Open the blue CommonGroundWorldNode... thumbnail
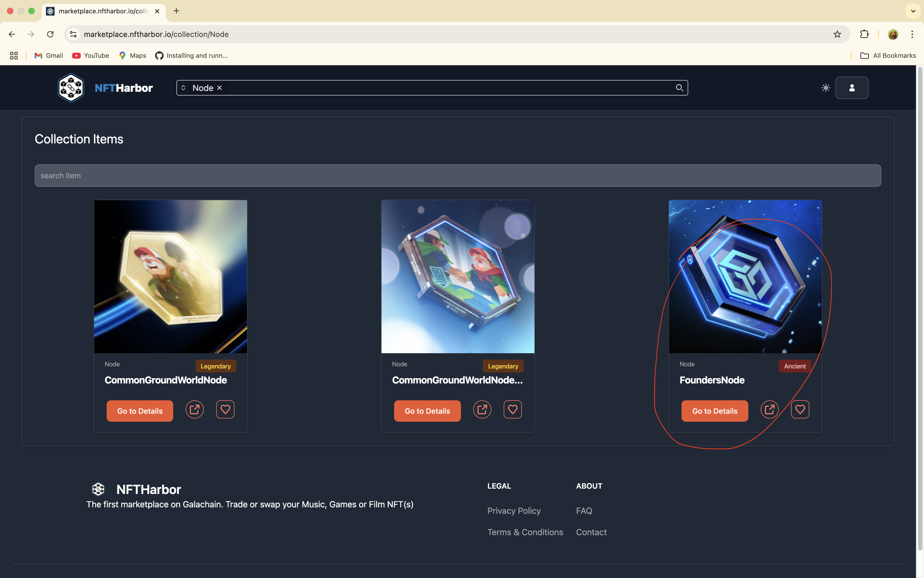The height and width of the screenshot is (578, 924). coord(458,276)
